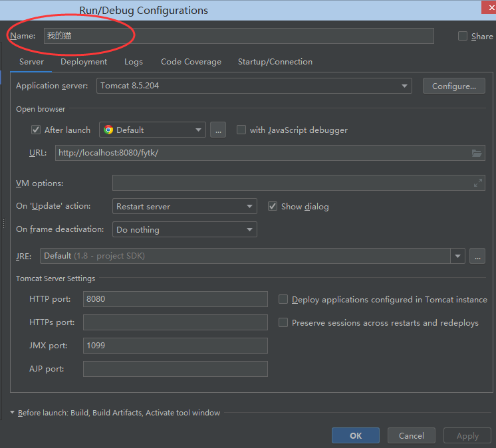496x448 pixels.
Task: Collapse the Before launch section
Action: pyautogui.click(x=13, y=412)
